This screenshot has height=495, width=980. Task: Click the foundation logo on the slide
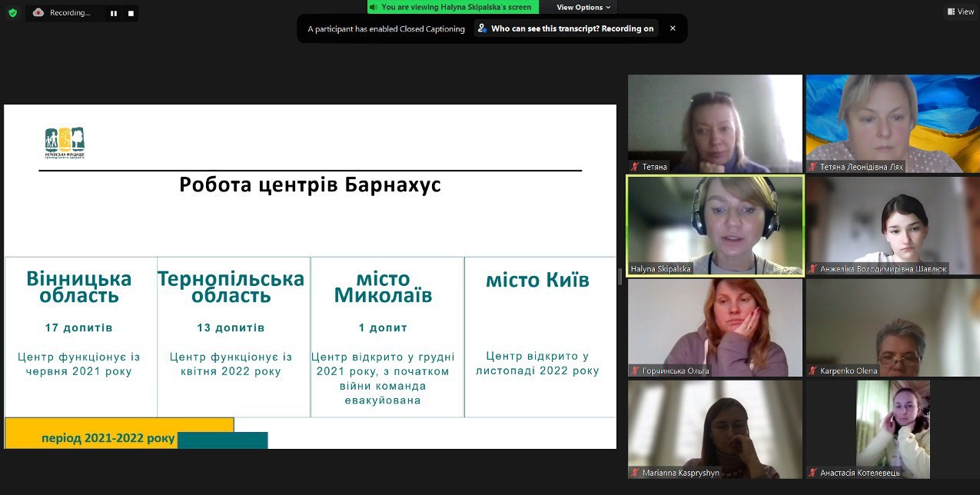tap(65, 143)
